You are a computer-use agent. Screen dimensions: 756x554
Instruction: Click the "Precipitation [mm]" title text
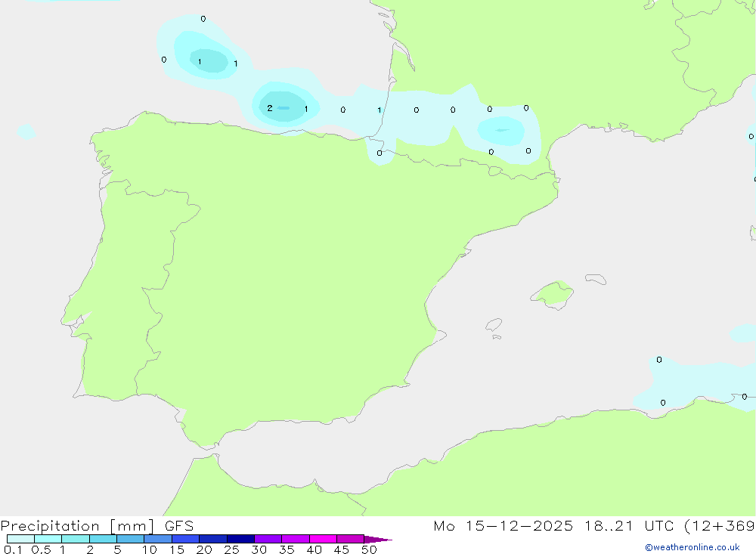pyautogui.click(x=77, y=526)
